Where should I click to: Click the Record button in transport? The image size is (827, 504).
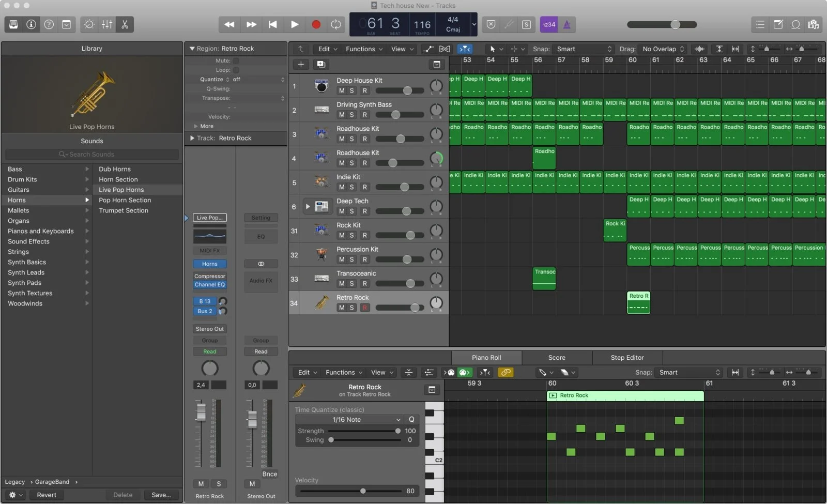[x=316, y=24]
